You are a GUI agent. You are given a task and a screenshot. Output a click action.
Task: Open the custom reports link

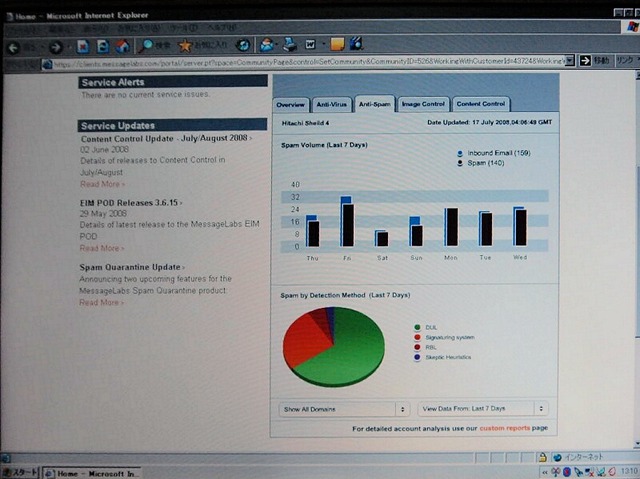click(504, 428)
